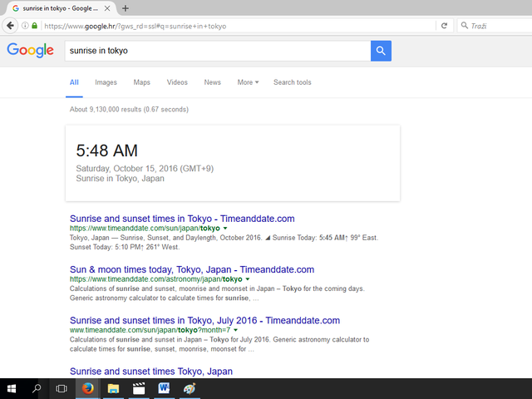Click the green URL timeanddate.com/astronomy/japan/tokyo

tap(156, 279)
